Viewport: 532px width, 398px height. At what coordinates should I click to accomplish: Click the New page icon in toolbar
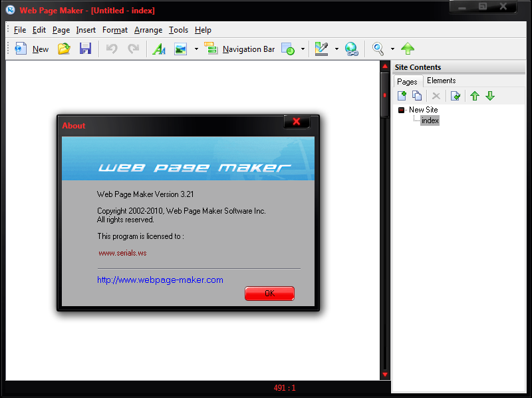click(x=21, y=49)
